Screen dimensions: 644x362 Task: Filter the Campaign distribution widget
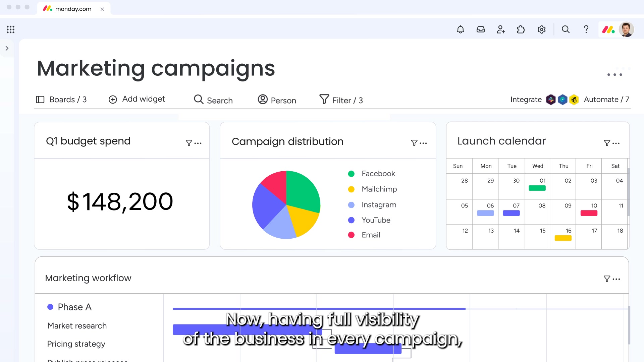point(414,143)
